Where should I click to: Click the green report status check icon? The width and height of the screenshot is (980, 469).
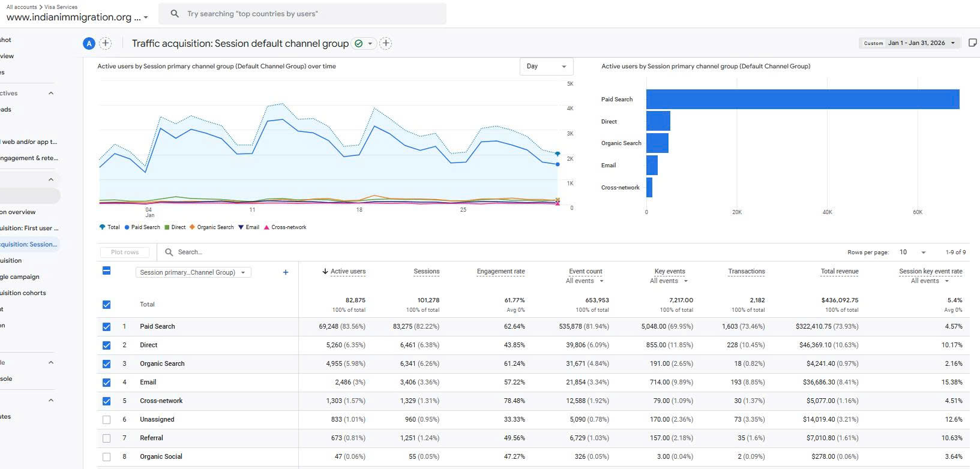tap(359, 43)
